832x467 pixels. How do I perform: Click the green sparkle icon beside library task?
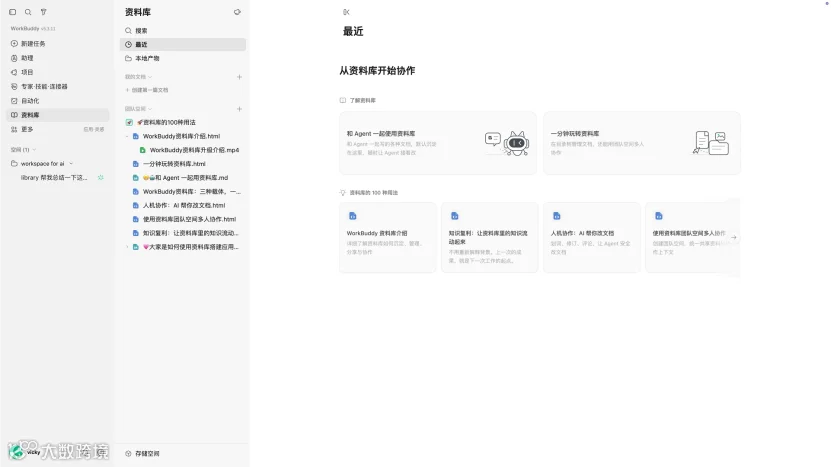pyautogui.click(x=100, y=178)
